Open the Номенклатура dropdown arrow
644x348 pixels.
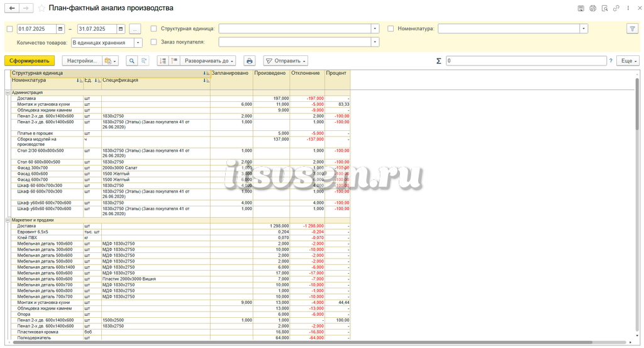click(584, 29)
